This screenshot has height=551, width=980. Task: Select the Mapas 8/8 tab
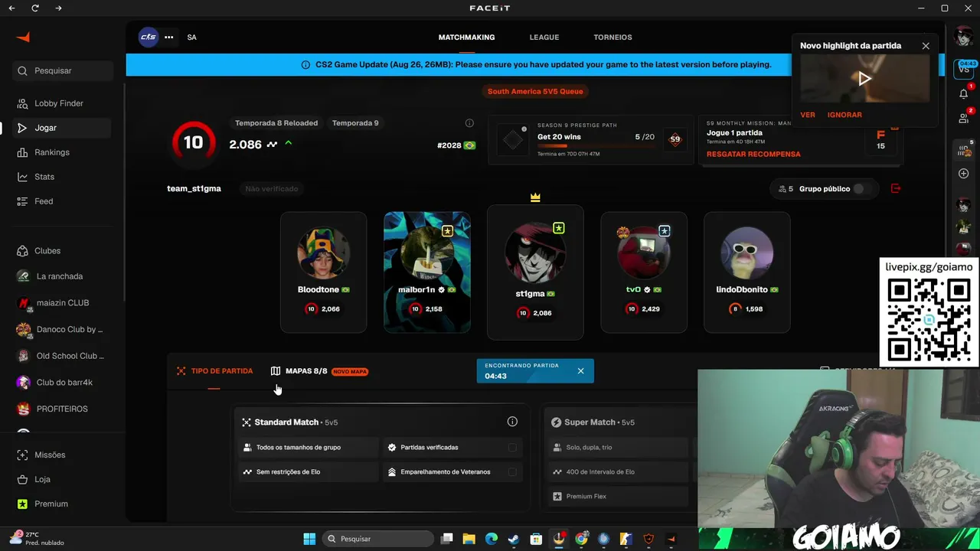pos(319,371)
